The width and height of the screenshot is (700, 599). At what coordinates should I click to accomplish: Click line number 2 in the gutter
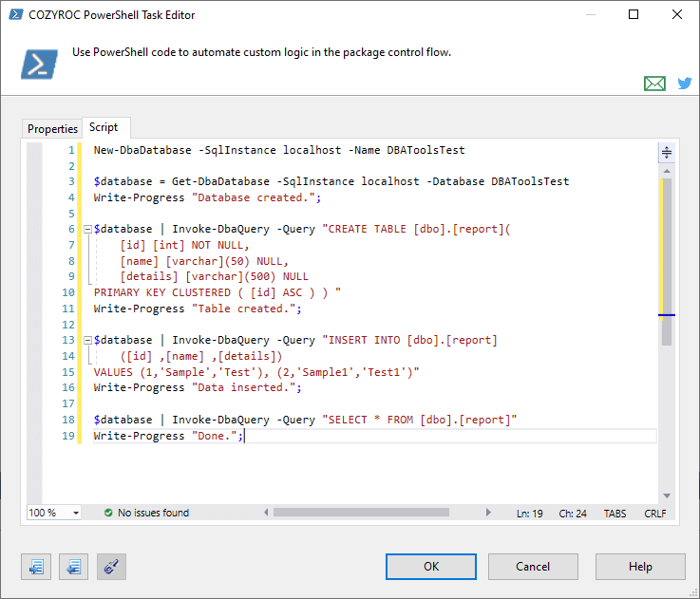pos(71,166)
